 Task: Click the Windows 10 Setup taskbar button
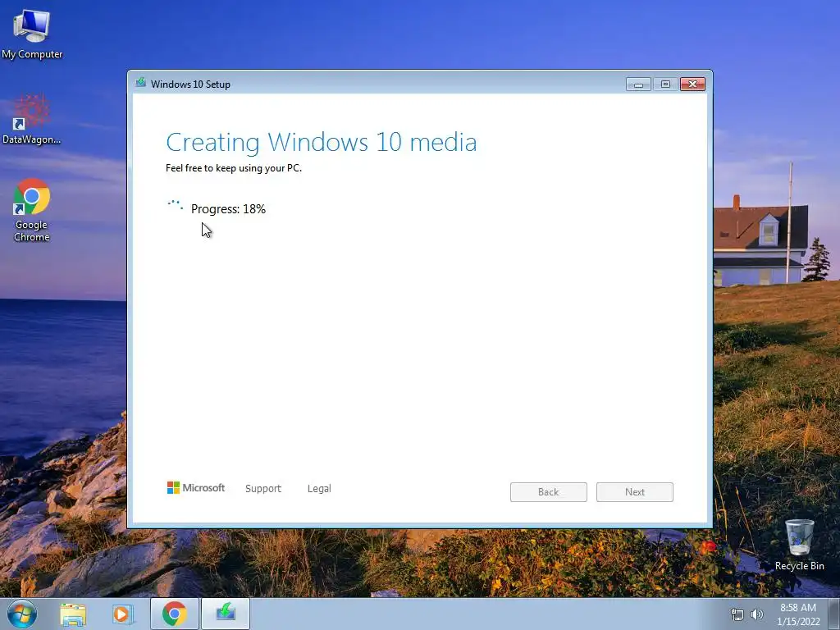226,614
